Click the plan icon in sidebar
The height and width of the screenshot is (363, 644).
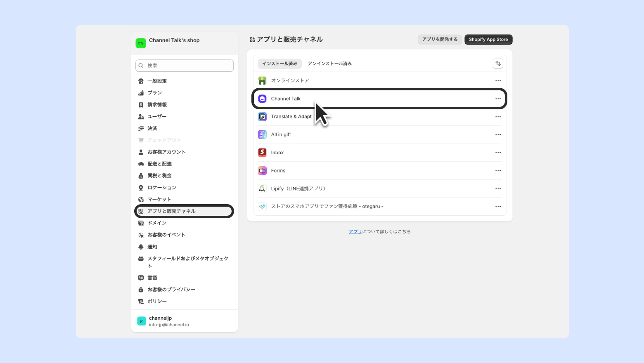coord(141,93)
